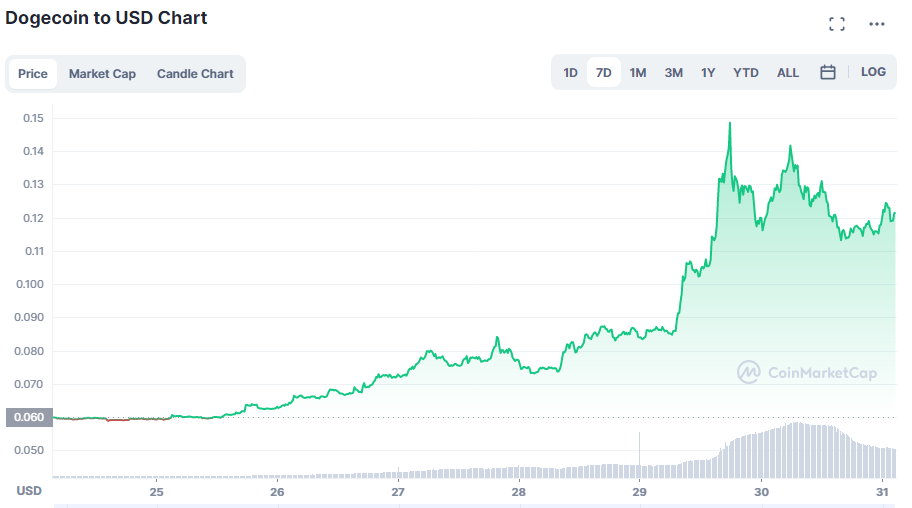
Task: Click the USD currency axis label
Action: click(x=29, y=490)
